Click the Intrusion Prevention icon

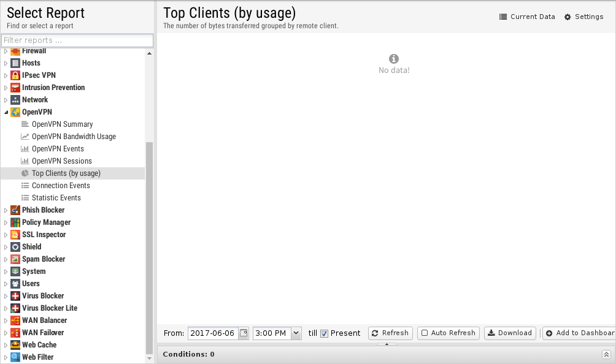[15, 88]
